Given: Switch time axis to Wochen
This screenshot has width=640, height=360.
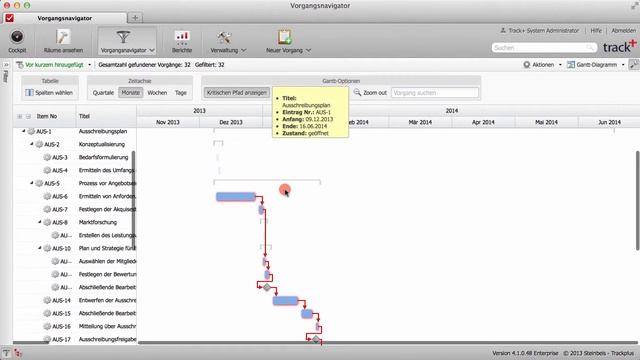Looking at the screenshot, I should (x=157, y=93).
